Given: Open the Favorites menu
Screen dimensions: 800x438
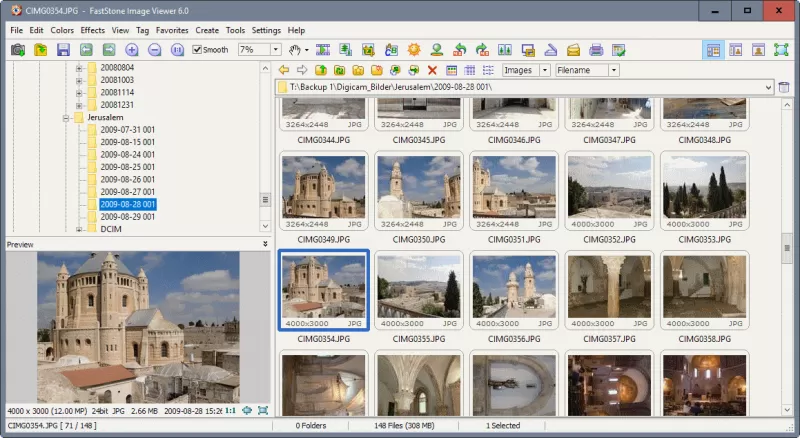Looking at the screenshot, I should [x=172, y=30].
